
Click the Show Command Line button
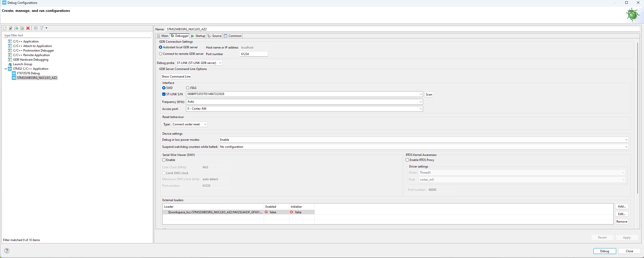(x=176, y=77)
